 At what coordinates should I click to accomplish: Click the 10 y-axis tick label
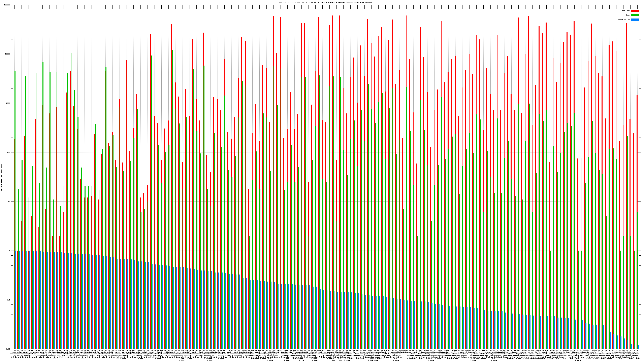(x=9, y=202)
